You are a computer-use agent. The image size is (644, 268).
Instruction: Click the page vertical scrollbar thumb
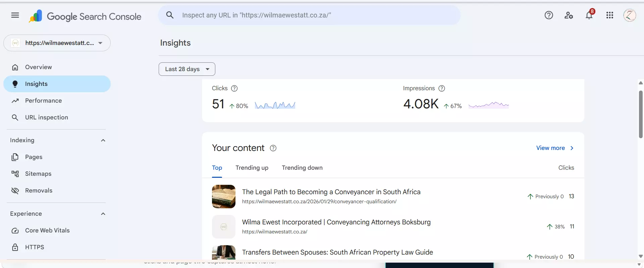641,114
